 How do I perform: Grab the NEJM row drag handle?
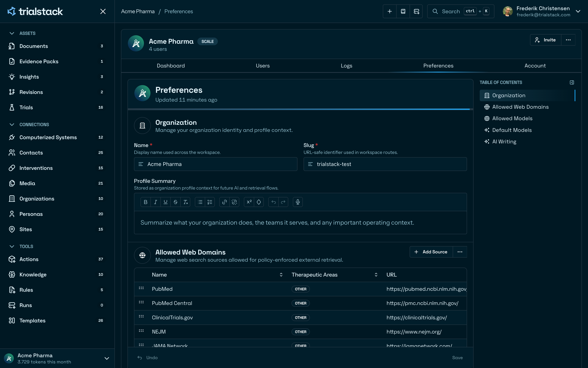141,331
